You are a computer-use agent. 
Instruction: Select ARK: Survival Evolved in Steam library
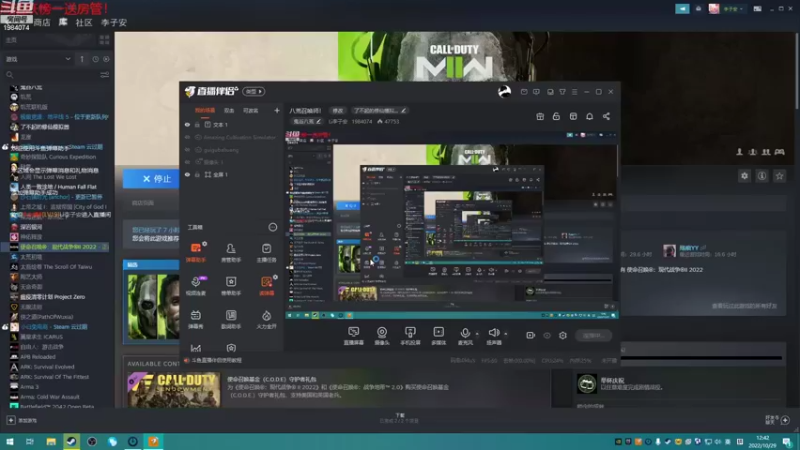point(47,367)
